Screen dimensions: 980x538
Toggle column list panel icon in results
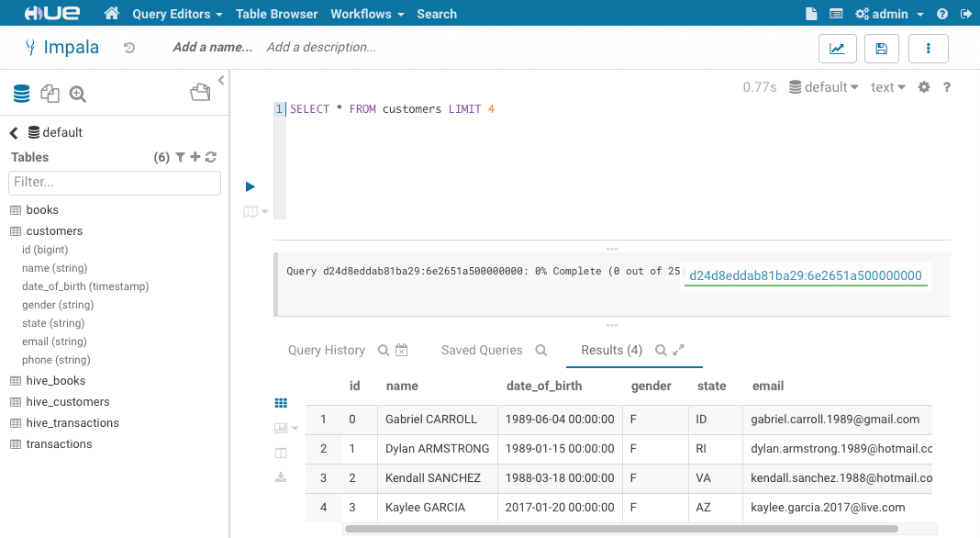(x=281, y=453)
